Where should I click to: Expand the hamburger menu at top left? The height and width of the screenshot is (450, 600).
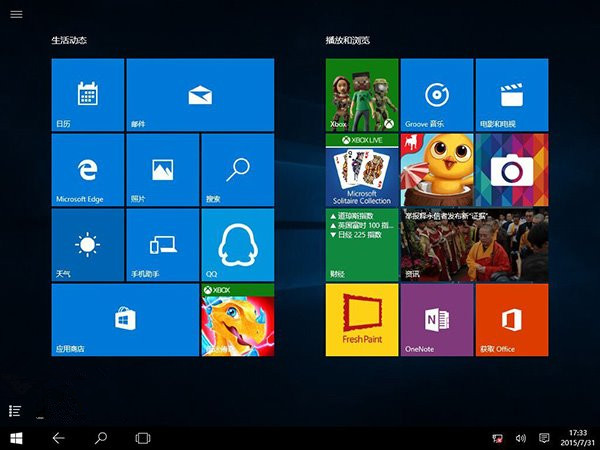pos(16,15)
